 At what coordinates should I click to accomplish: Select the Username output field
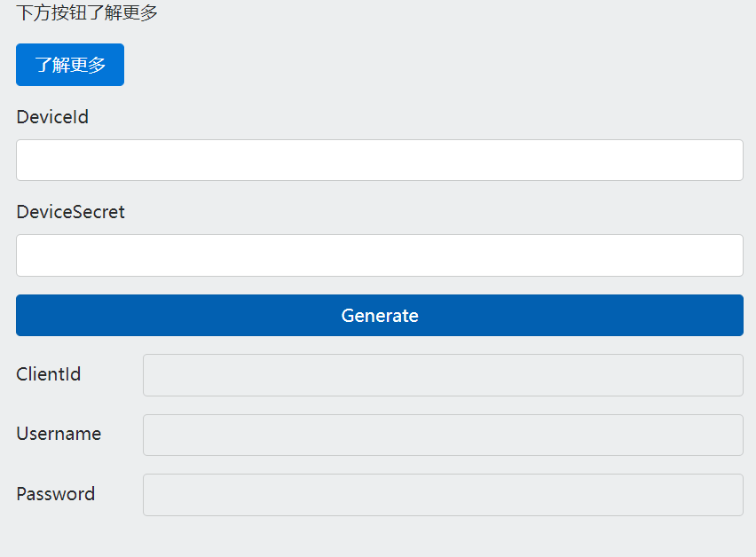(443, 435)
